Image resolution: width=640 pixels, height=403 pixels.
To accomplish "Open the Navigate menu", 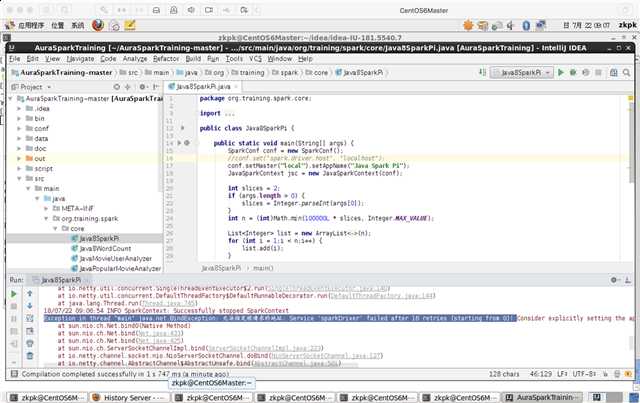I will [x=80, y=59].
